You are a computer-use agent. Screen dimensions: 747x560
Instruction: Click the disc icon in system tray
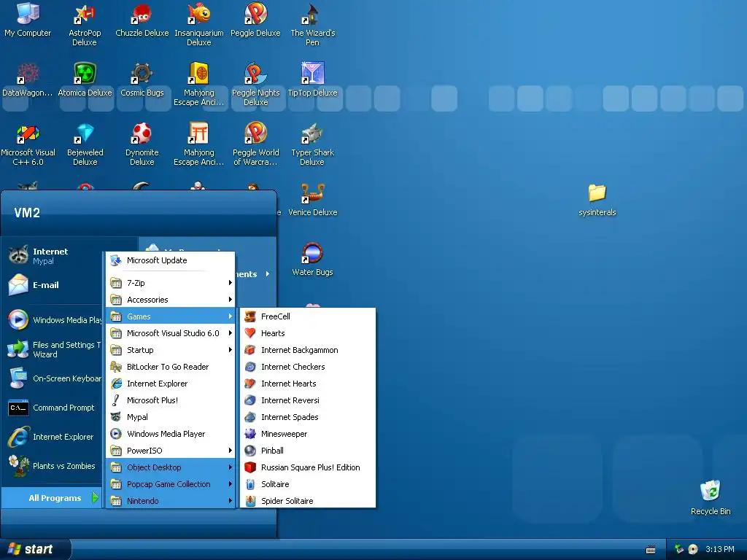click(693, 549)
